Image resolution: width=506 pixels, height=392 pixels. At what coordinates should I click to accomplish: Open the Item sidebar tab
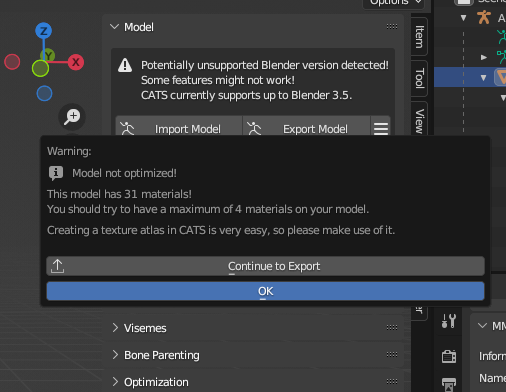(x=419, y=36)
